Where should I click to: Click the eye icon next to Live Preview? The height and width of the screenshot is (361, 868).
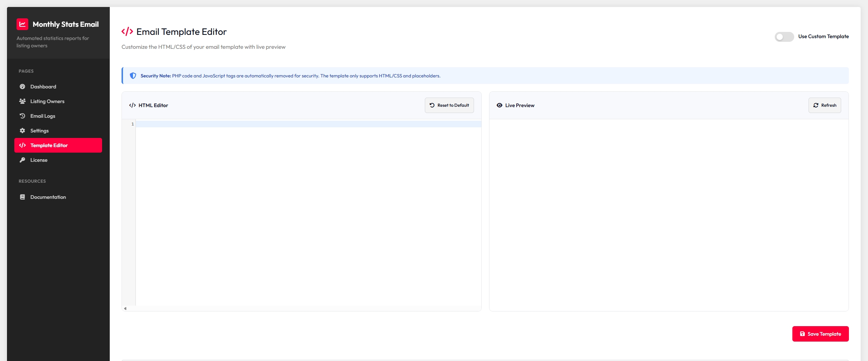499,105
